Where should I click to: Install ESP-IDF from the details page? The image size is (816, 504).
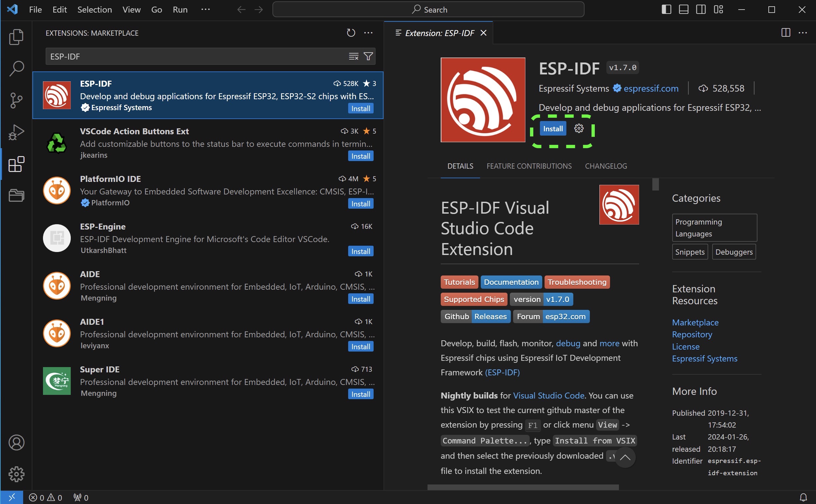click(553, 129)
